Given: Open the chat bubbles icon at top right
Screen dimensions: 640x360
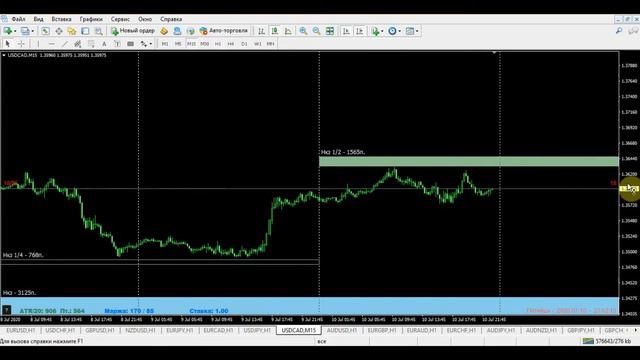Looking at the screenshot, I should 633,31.
